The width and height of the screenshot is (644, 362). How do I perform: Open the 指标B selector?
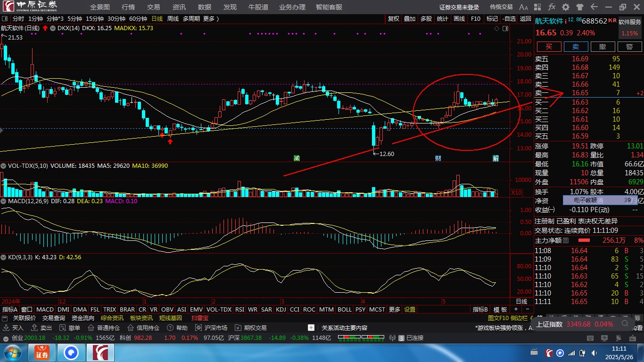click(x=480, y=310)
